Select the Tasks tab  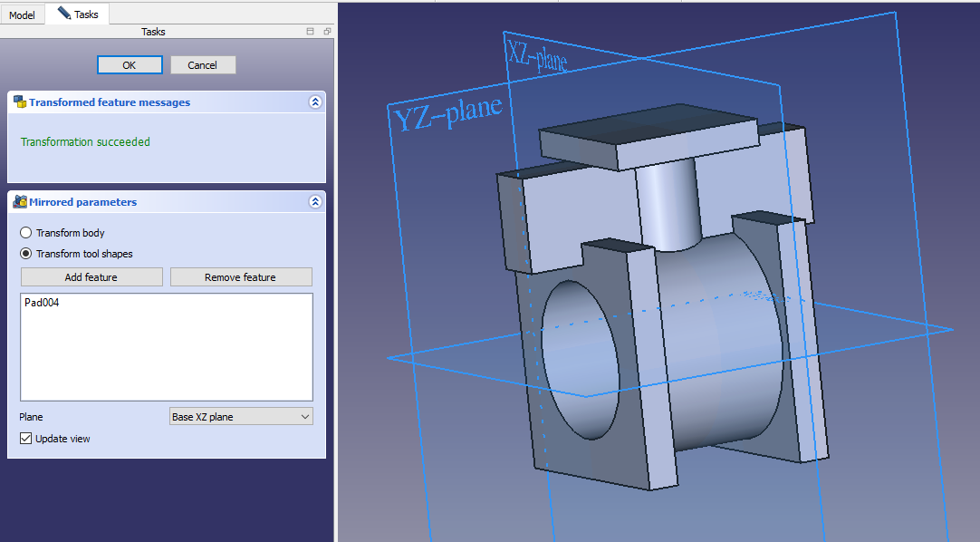point(78,14)
